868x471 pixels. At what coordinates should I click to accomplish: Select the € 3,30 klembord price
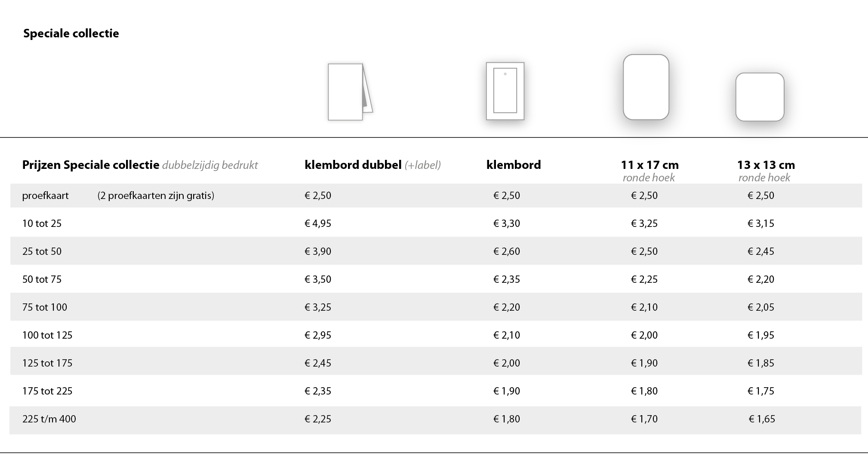506,223
